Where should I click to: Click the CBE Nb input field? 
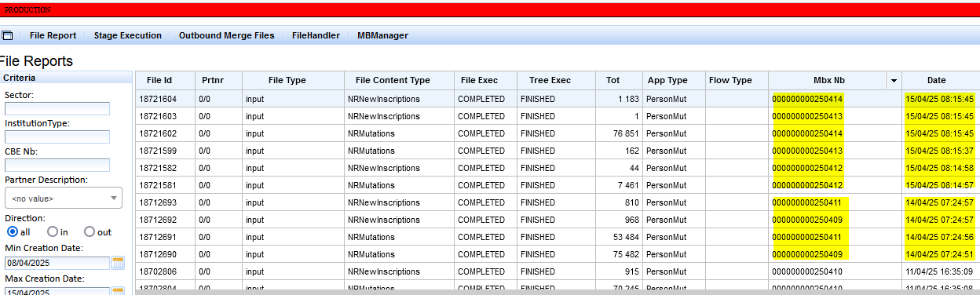pos(57,165)
